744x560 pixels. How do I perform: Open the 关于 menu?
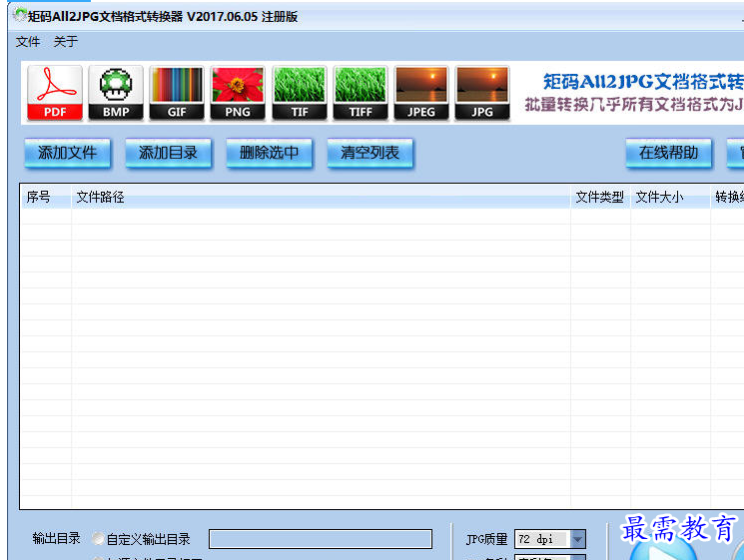click(66, 42)
